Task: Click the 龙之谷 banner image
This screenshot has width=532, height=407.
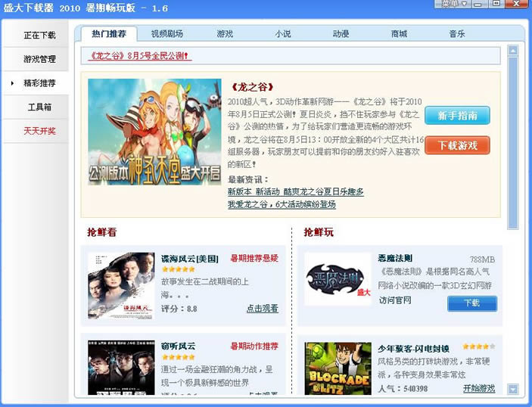Action: point(154,132)
